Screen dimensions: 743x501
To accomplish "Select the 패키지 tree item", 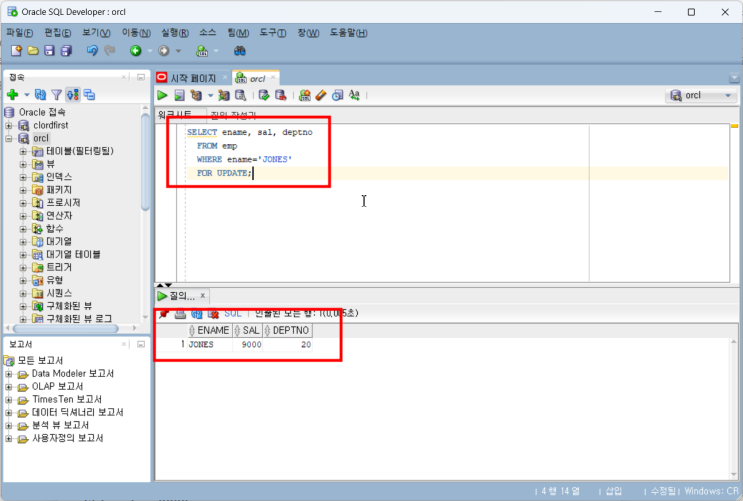I will [59, 190].
